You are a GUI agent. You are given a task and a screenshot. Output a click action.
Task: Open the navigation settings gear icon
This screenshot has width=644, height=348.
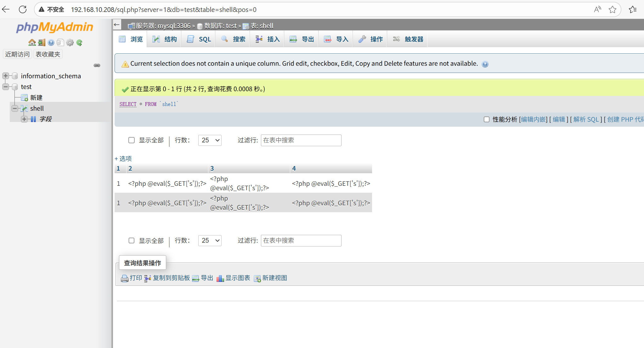(x=70, y=42)
